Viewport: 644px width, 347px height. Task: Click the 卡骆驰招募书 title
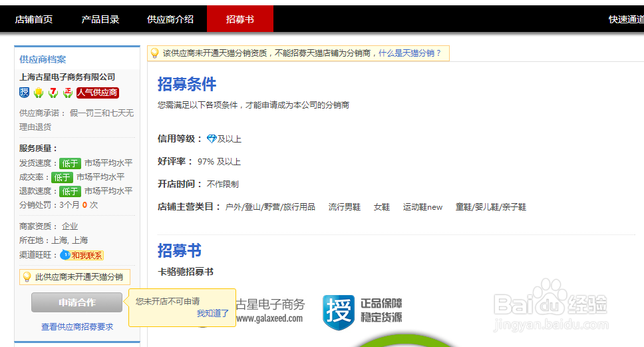(x=186, y=272)
